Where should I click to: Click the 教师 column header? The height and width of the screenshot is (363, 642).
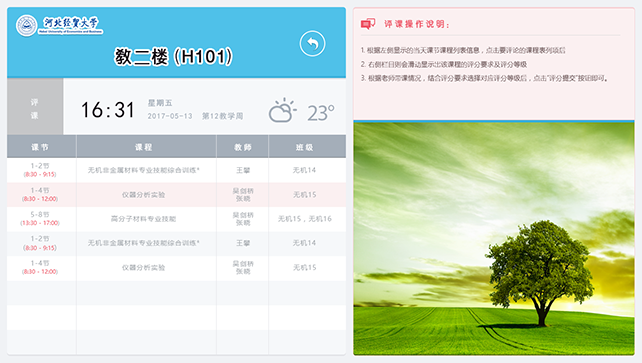tap(243, 147)
